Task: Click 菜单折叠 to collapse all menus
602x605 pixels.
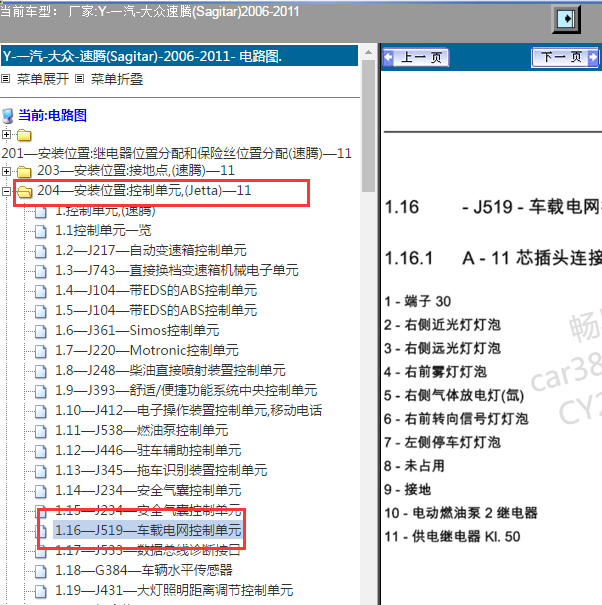Action: click(117, 79)
